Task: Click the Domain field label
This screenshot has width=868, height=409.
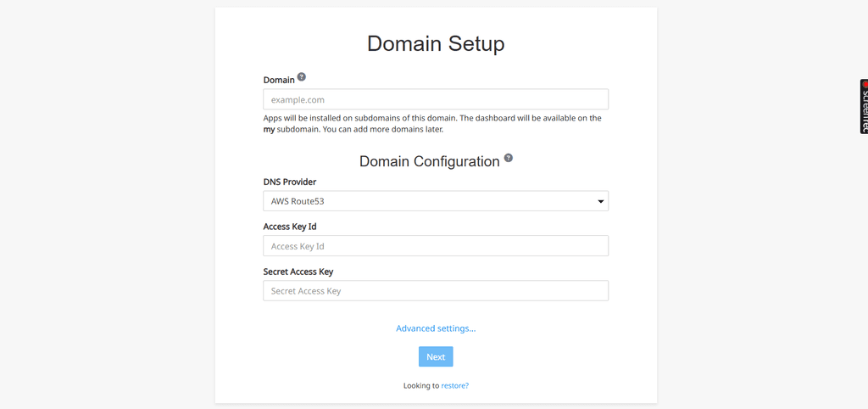Action: pos(279,80)
